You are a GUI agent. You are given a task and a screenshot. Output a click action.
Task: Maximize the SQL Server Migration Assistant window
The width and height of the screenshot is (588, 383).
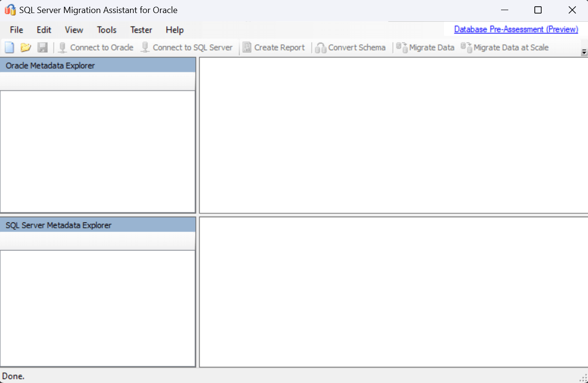coord(538,10)
